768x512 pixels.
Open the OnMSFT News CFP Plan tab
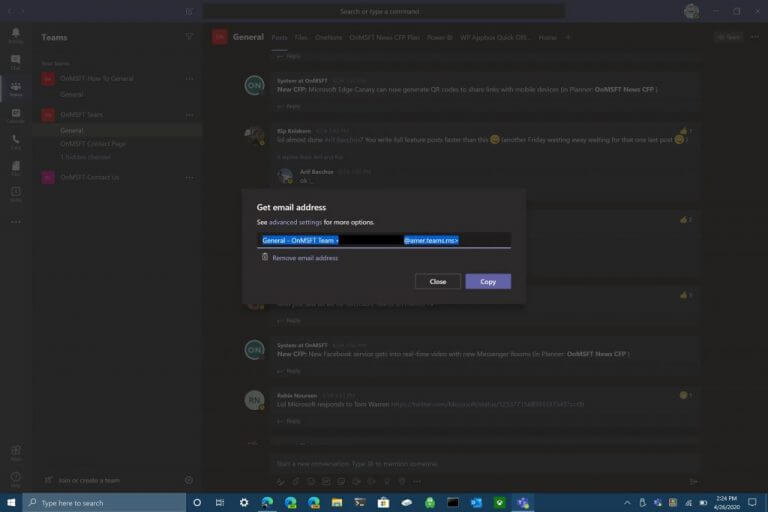pyautogui.click(x=384, y=37)
